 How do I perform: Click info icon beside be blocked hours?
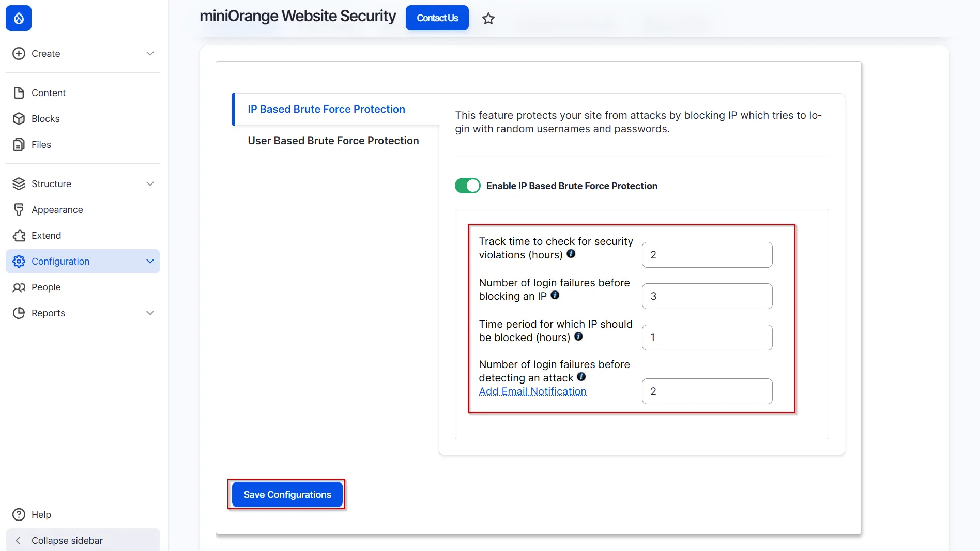pos(579,336)
